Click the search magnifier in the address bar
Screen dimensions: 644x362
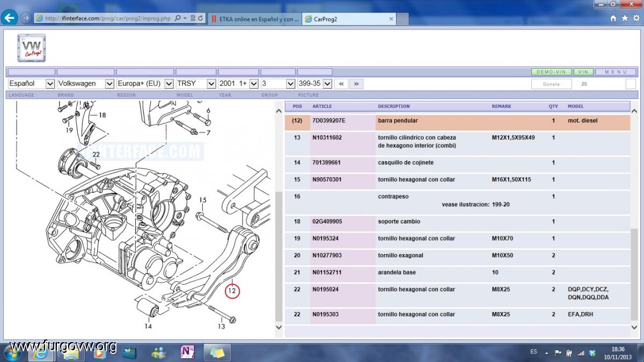tap(178, 18)
